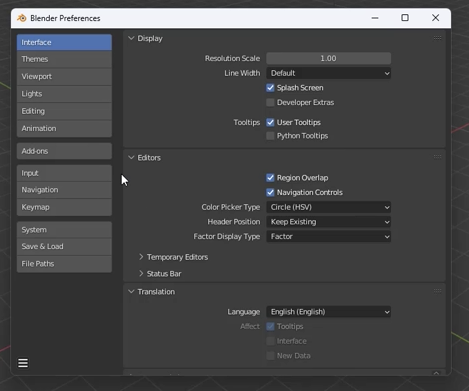Open the Factor Display Type dropdown

tap(328, 236)
